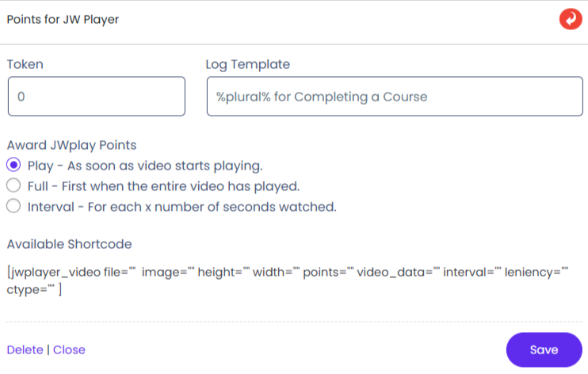Image resolution: width=588 pixels, height=374 pixels.
Task: Click the Token field label
Action: pyautogui.click(x=25, y=64)
